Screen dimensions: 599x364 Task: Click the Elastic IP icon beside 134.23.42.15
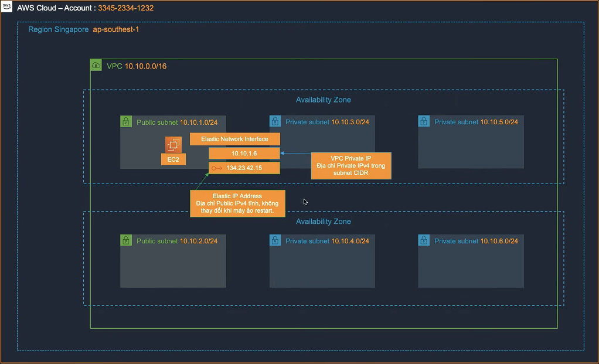pos(216,168)
